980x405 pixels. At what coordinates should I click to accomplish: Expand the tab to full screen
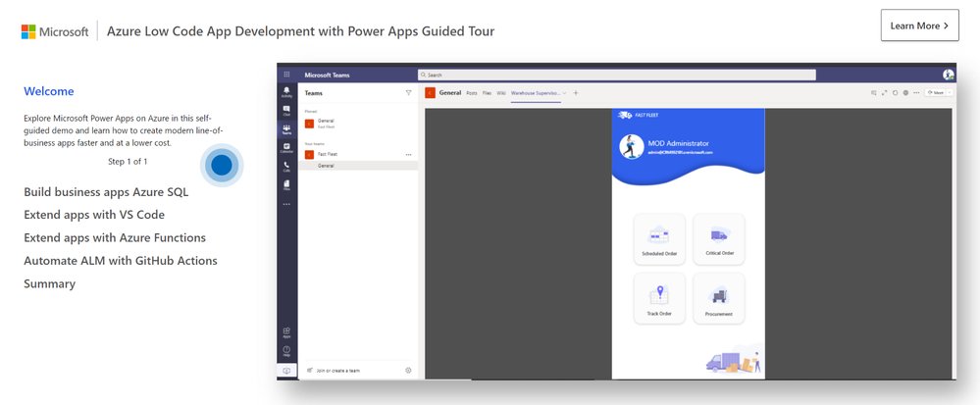pyautogui.click(x=885, y=92)
